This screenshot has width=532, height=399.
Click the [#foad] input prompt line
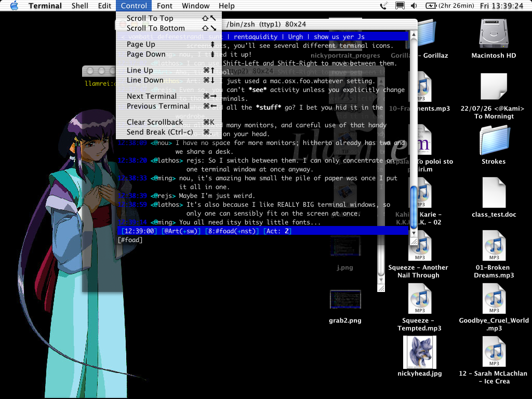(130, 240)
